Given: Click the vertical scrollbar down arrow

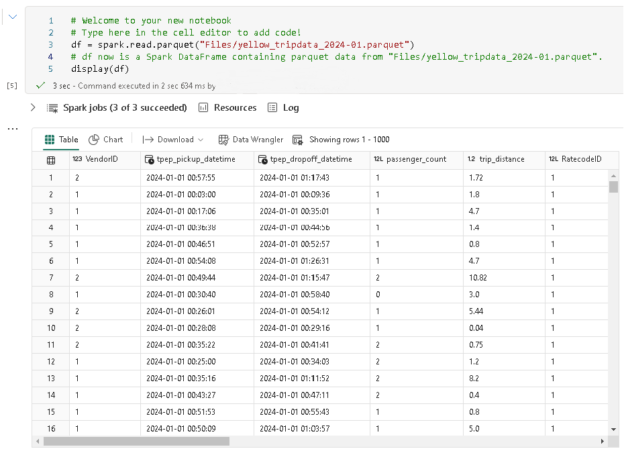Looking at the screenshot, I should coord(613,429).
